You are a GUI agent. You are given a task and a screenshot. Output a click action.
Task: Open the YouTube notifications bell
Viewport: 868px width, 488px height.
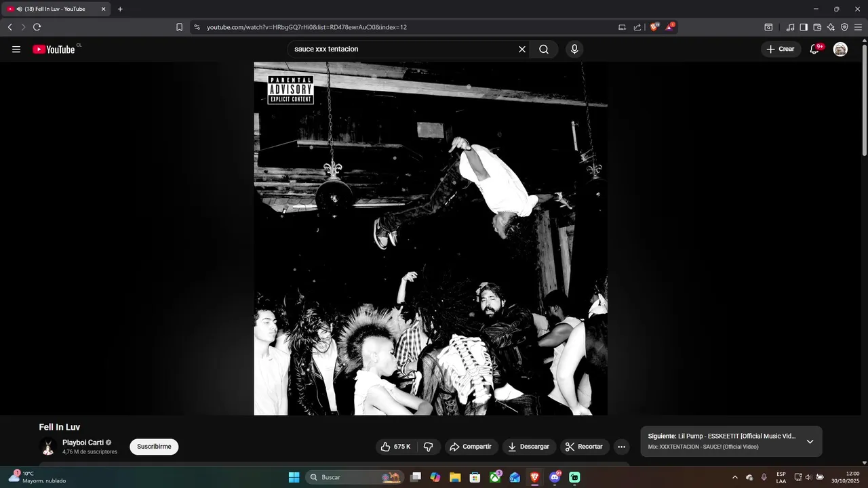click(814, 49)
